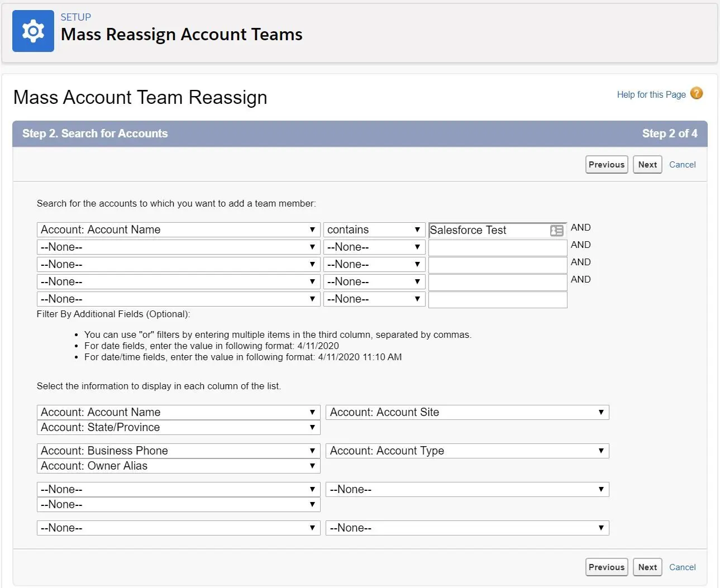Click the fifth filter row value field
The height and width of the screenshot is (588, 720).
pos(498,300)
